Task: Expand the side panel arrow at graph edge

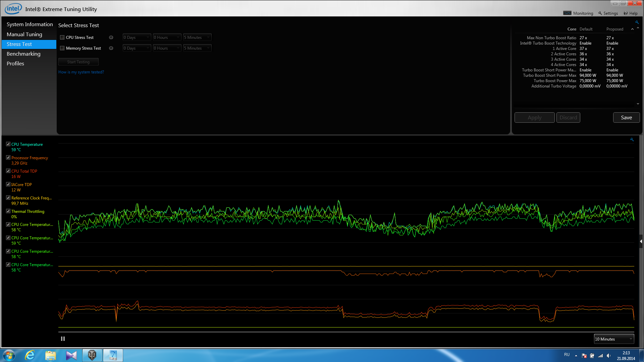Action: click(641, 241)
